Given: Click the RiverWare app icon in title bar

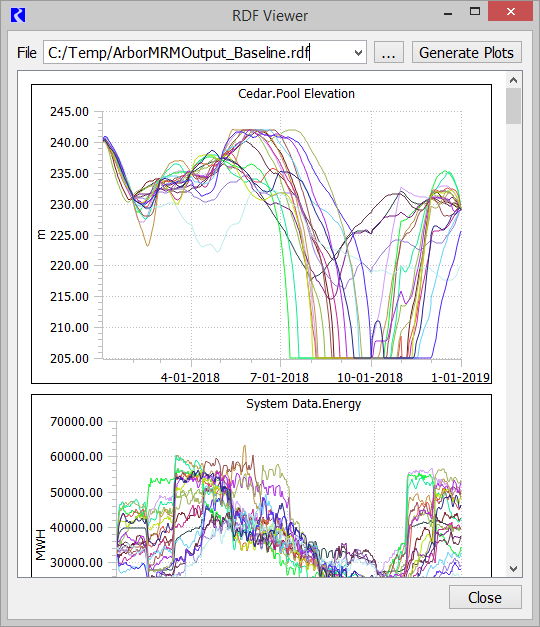Looking at the screenshot, I should (18, 16).
